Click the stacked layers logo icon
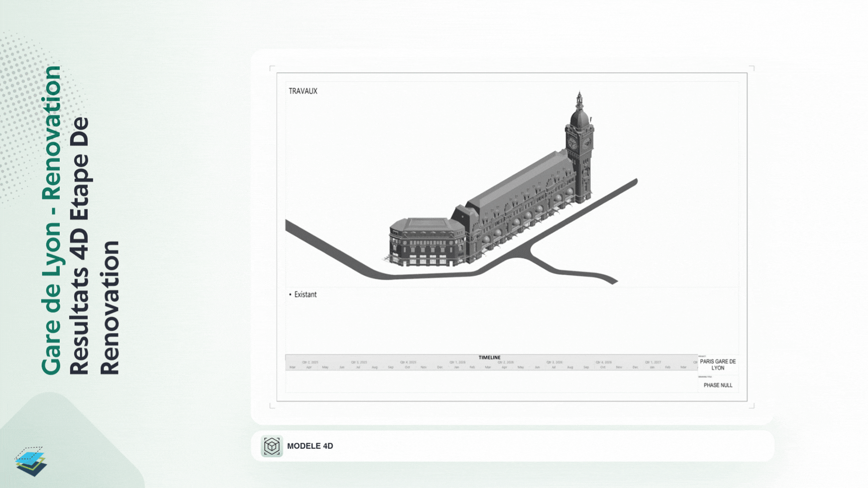Image resolution: width=868 pixels, height=488 pixels. pos(31,461)
